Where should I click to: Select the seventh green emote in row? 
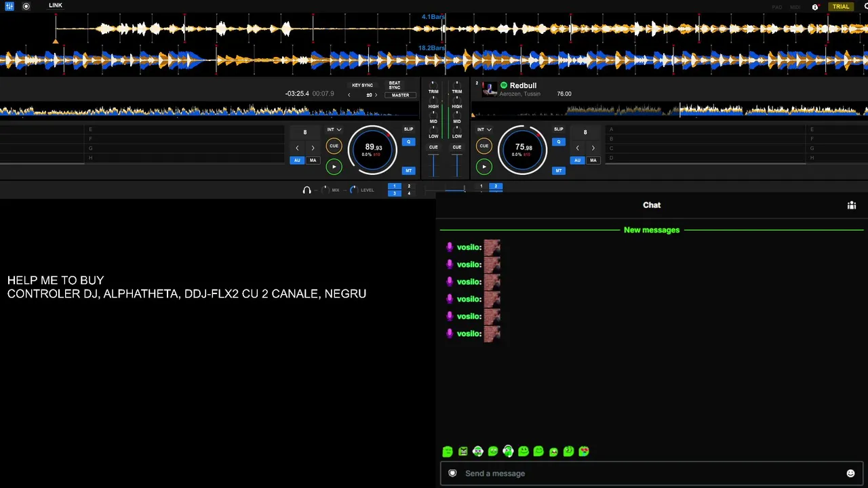(538, 451)
